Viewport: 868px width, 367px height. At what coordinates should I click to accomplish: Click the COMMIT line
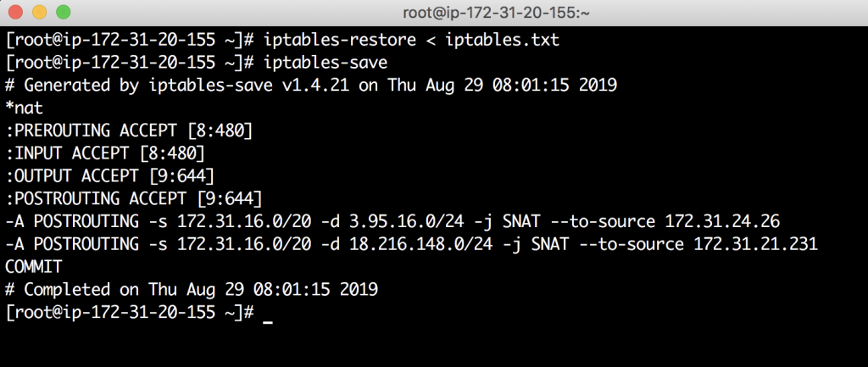coord(33,267)
